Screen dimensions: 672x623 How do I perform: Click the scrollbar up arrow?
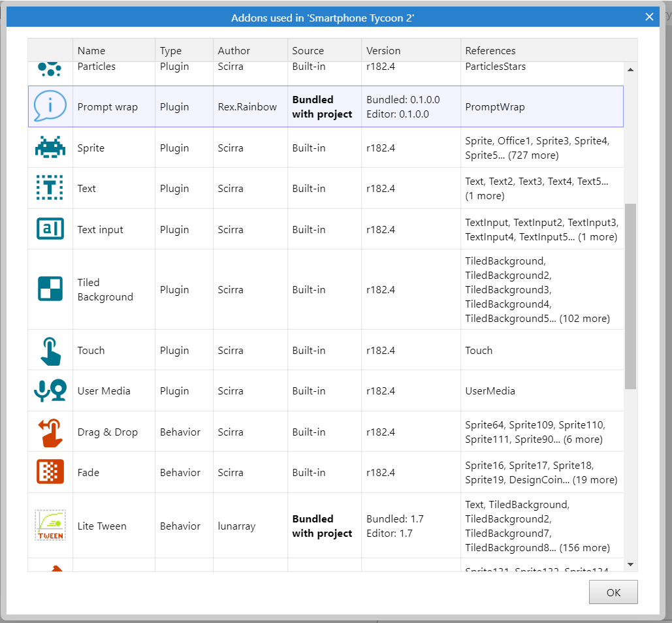point(630,69)
